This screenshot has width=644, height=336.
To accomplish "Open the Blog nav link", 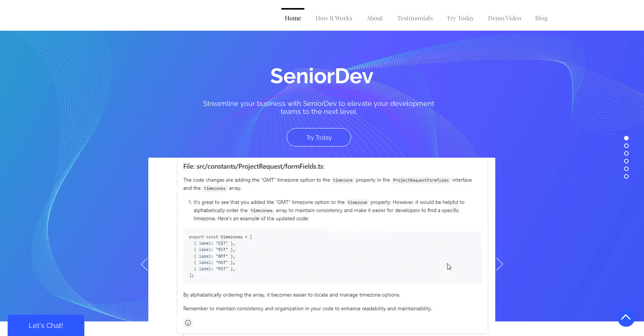I will 541,18.
